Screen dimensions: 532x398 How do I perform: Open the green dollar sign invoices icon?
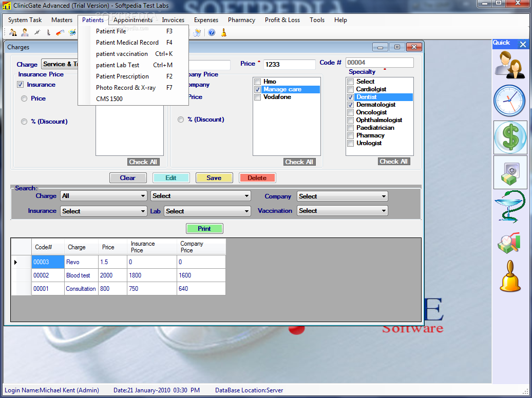click(510, 137)
